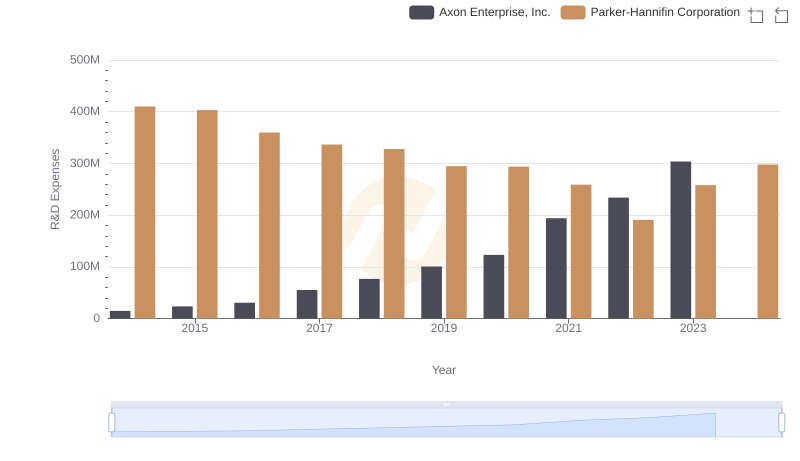Select the Parker-Hannifin bar for 2014
The width and height of the screenshot is (800, 461).
pos(145,213)
